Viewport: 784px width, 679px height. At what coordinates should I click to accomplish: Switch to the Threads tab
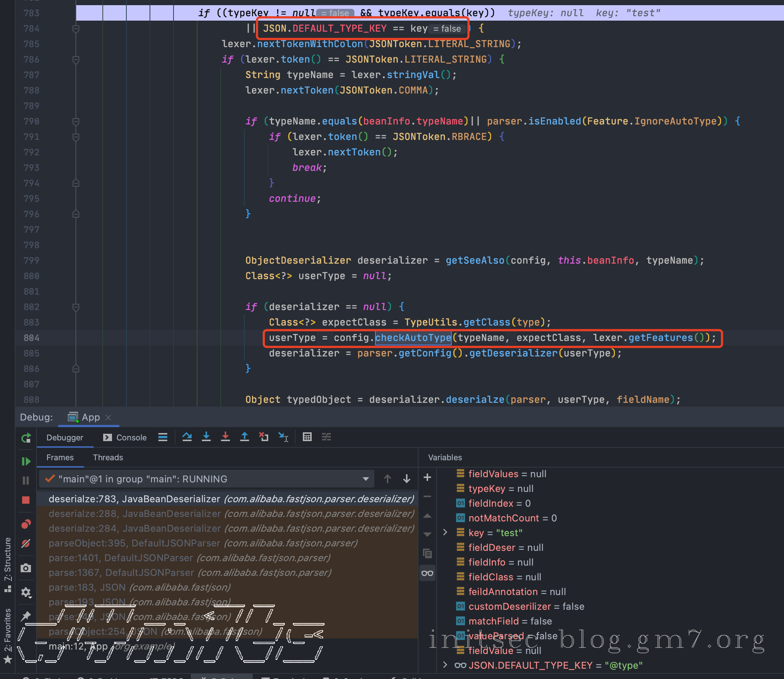pos(108,457)
